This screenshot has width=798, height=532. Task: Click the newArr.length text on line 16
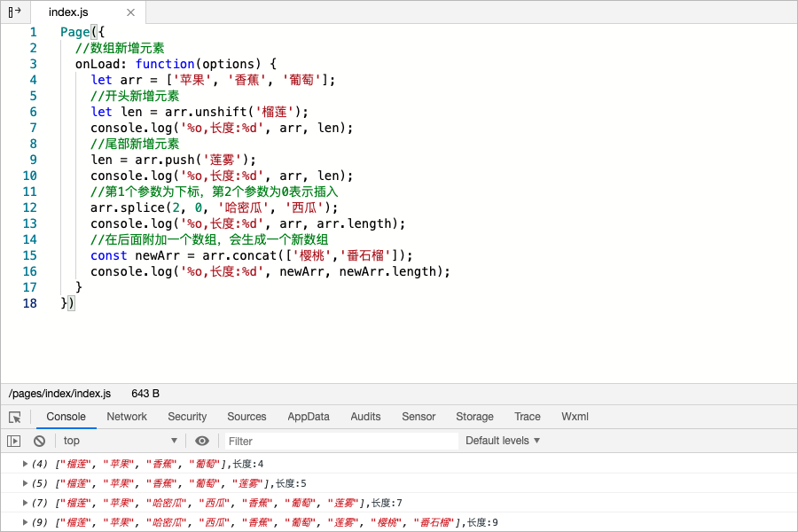pos(387,272)
